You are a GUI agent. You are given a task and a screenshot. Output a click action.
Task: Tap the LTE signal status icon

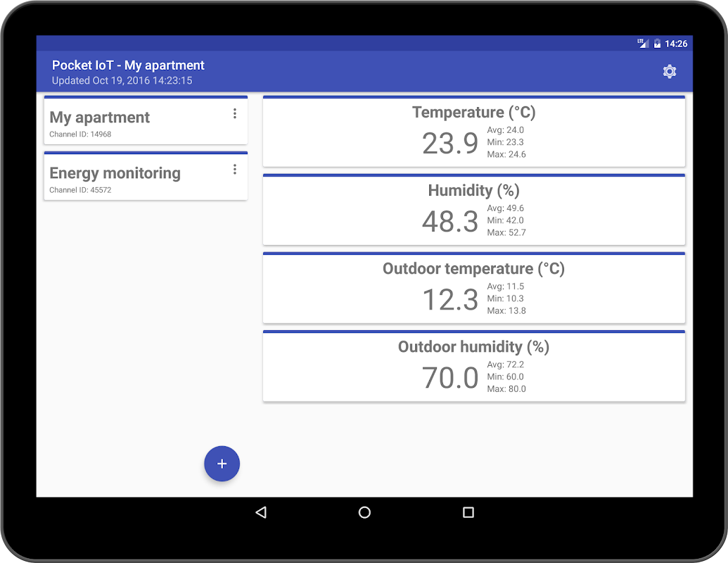(643, 43)
